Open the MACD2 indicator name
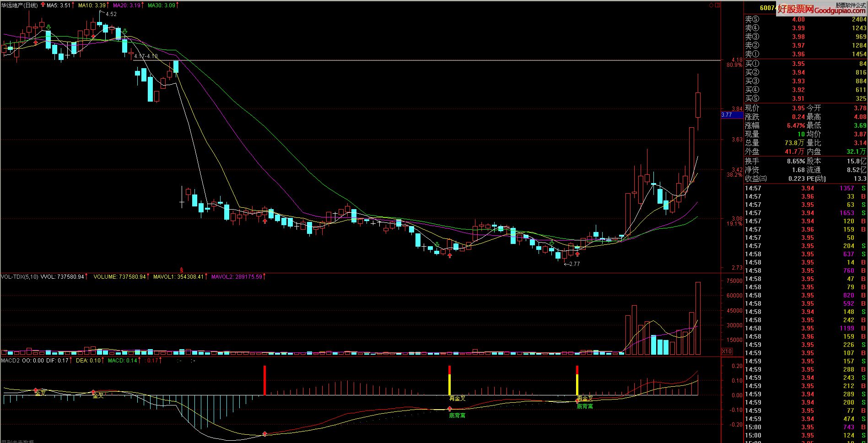The width and height of the screenshot is (868, 443). pyautogui.click(x=11, y=361)
